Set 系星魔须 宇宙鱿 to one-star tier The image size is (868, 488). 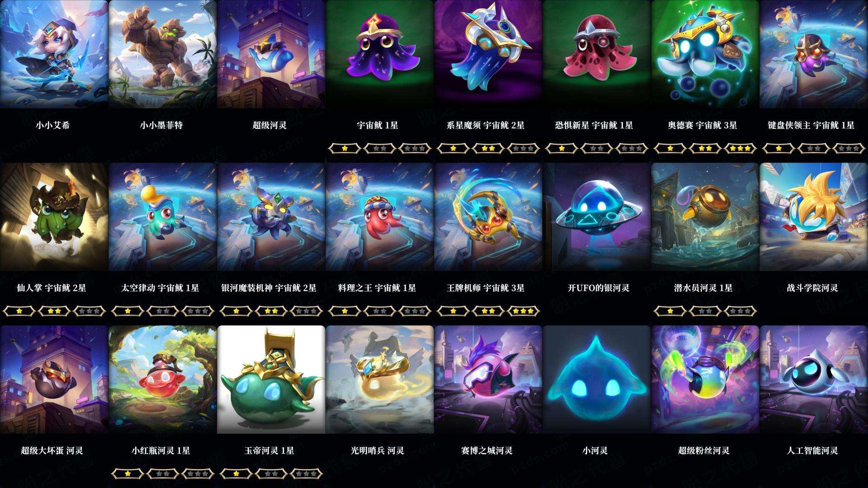click(453, 148)
